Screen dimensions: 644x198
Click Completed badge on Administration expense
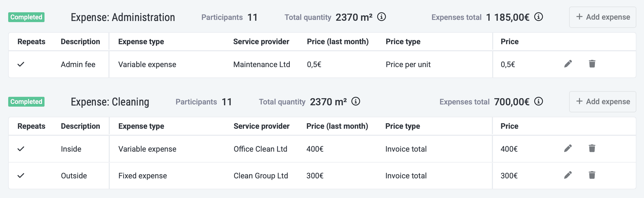[26, 17]
